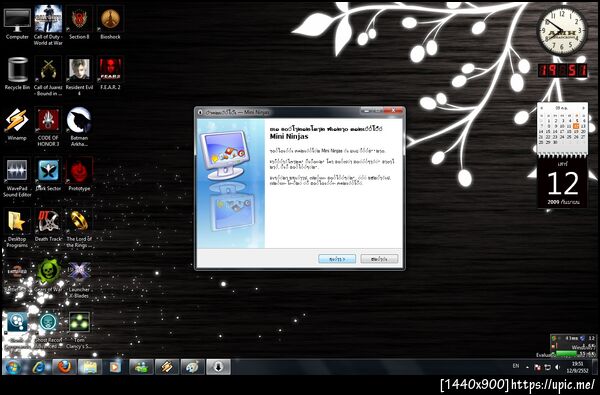
Task: Select The Lord of the Rings shortcut
Action: point(79,228)
